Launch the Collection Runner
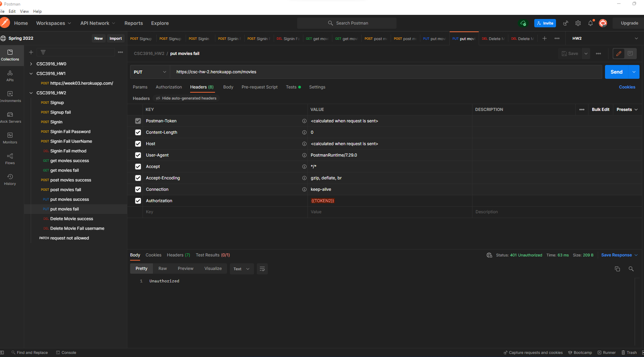 (x=606, y=353)
